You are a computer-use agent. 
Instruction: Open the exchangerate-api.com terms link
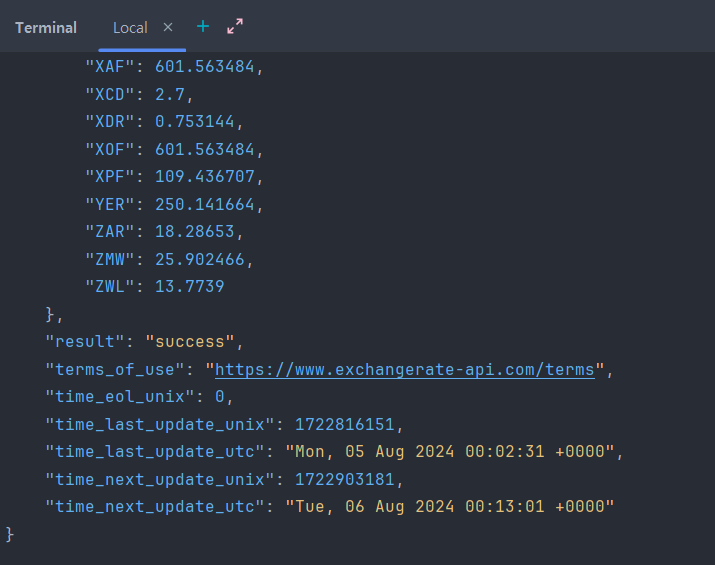click(404, 370)
